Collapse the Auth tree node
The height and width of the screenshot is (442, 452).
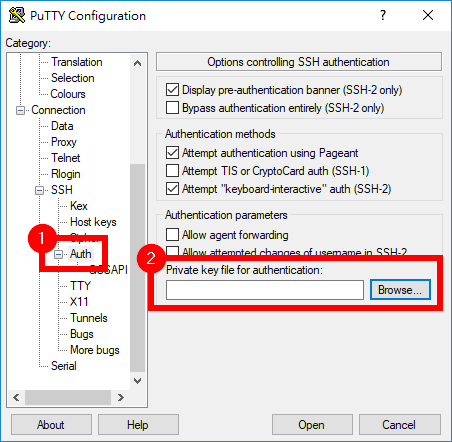58,254
